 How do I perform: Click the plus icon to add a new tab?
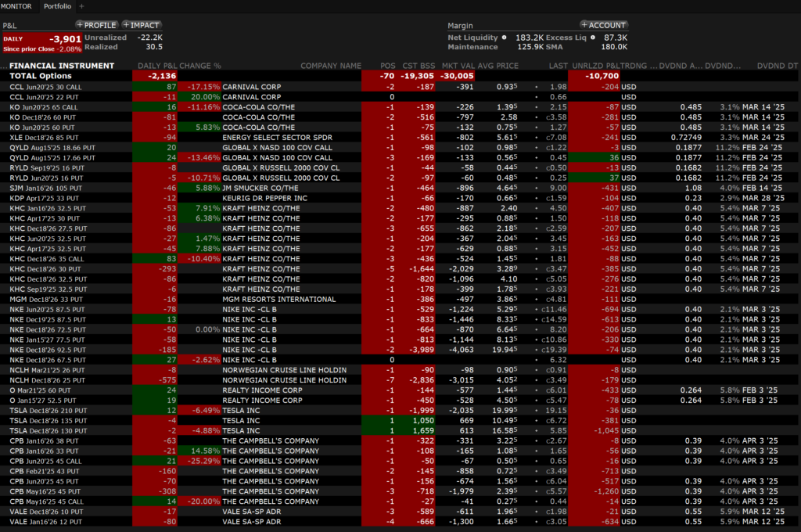(81, 5)
